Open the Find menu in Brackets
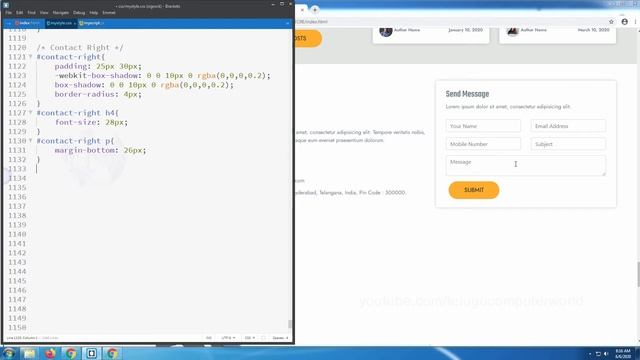The height and width of the screenshot is (360, 640). (31, 13)
